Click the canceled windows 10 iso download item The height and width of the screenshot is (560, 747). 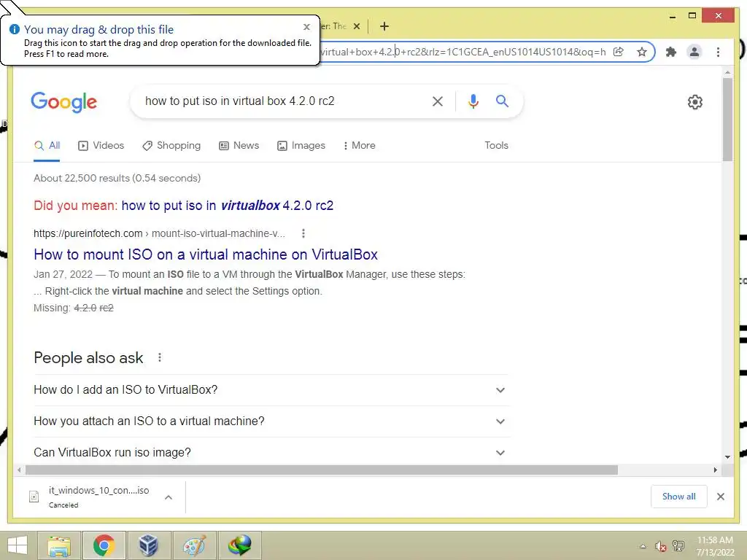tap(98, 497)
